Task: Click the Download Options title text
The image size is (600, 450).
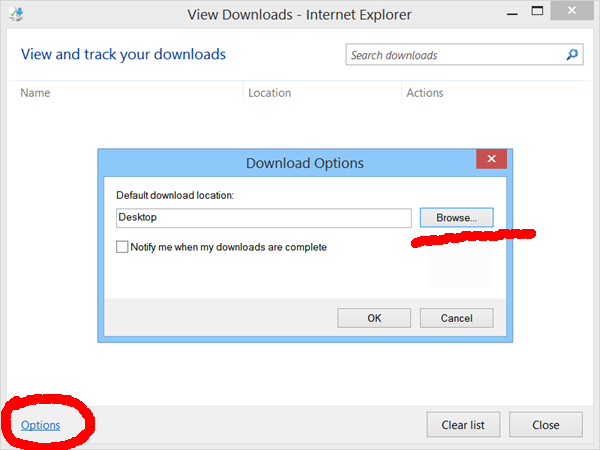Action: tap(305, 163)
